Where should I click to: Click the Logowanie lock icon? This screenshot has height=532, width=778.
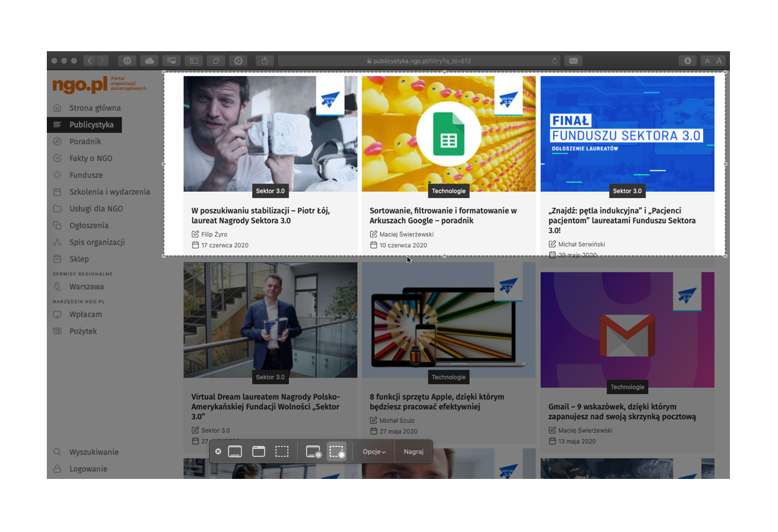pos(57,469)
